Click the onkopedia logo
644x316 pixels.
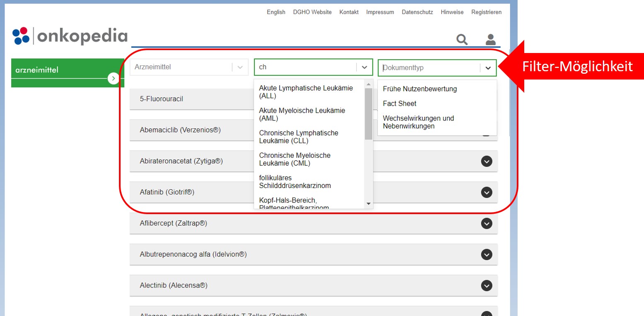coord(70,36)
